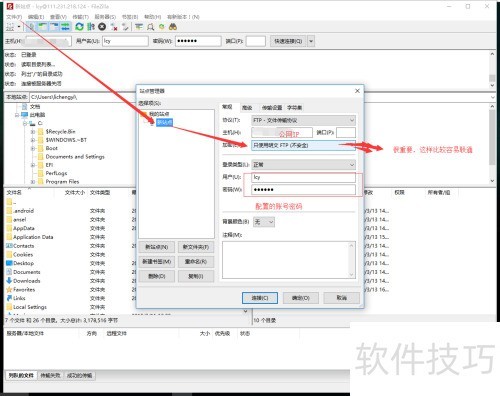Open the 帮助(H) menu
500x396 pixels.
[x=153, y=17]
